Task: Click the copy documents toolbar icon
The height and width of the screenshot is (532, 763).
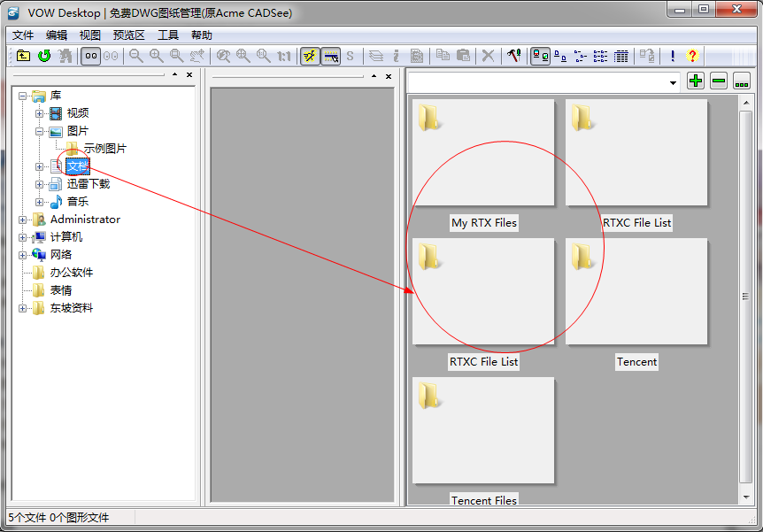Action: click(443, 56)
